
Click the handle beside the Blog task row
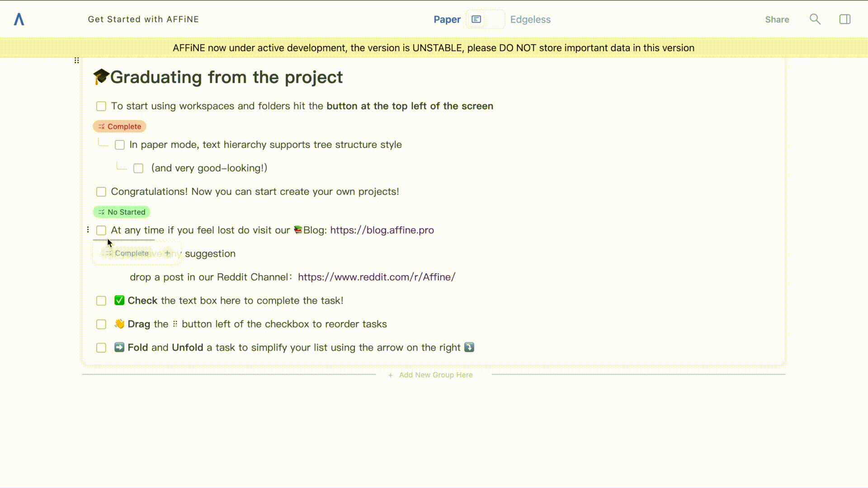88,230
